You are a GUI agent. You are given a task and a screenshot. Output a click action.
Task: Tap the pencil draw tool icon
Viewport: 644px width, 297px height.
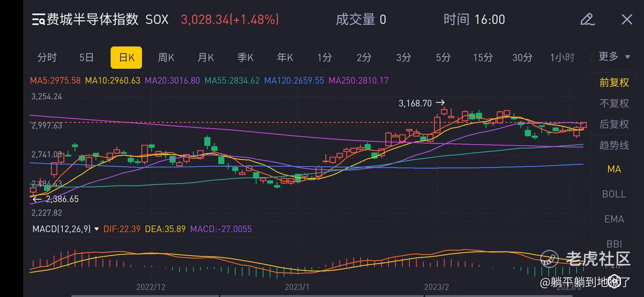(588, 20)
